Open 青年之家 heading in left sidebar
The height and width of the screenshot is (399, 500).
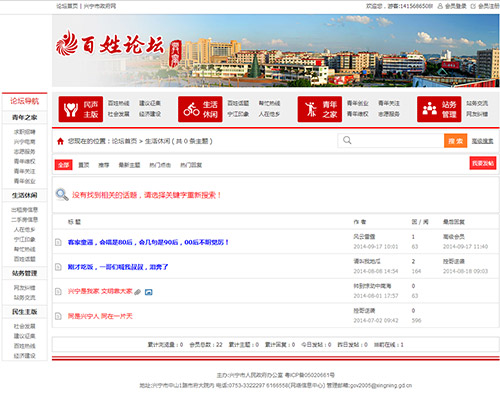click(25, 117)
